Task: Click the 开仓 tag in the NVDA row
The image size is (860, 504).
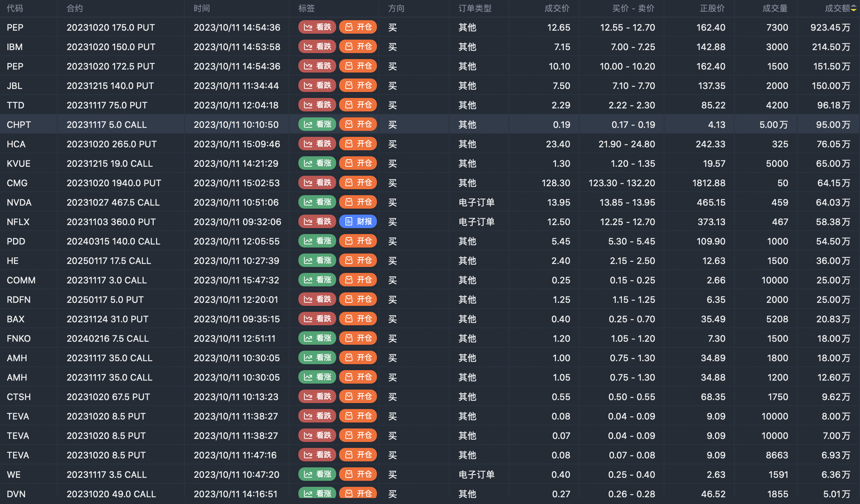Action: click(x=358, y=202)
